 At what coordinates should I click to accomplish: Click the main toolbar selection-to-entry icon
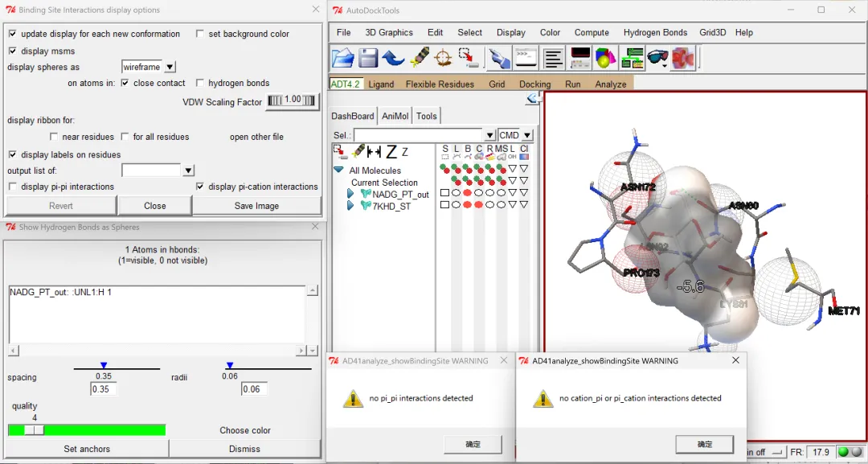coord(469,58)
